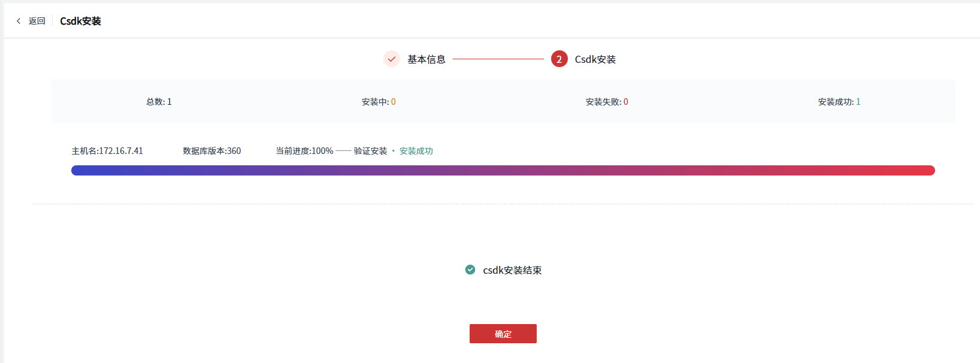Viewport: 980px width, 363px height.
Task: Click the gradient installation progress bar
Action: pyautogui.click(x=503, y=171)
